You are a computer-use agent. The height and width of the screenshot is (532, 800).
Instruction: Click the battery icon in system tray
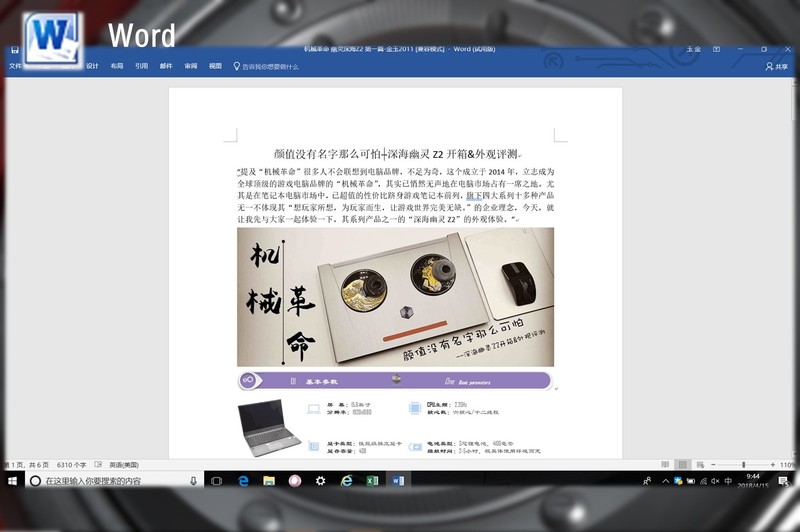tap(691, 481)
